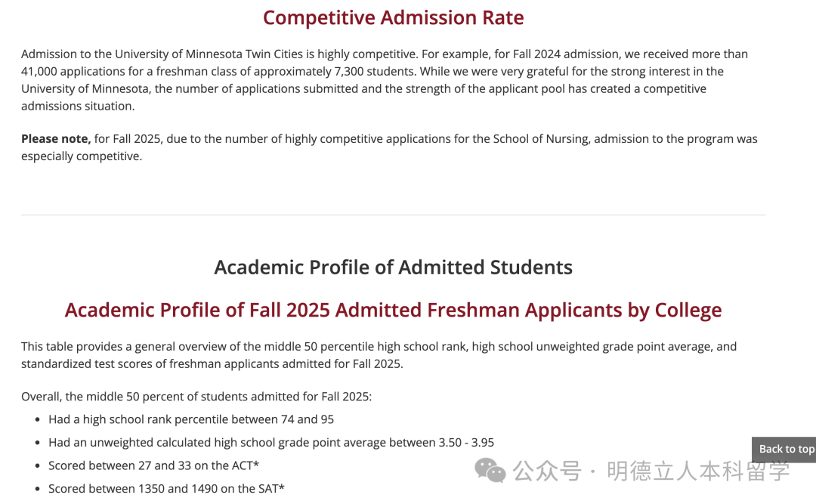Select the Academic Profile of Admitted Students heading
Viewport: 816px width, 504px height.
pyautogui.click(x=393, y=267)
